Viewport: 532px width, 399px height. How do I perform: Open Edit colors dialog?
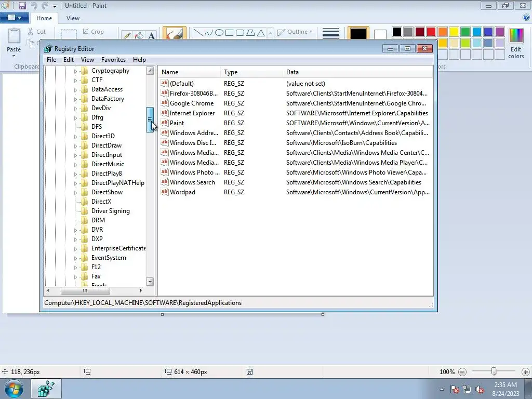pyautogui.click(x=516, y=44)
